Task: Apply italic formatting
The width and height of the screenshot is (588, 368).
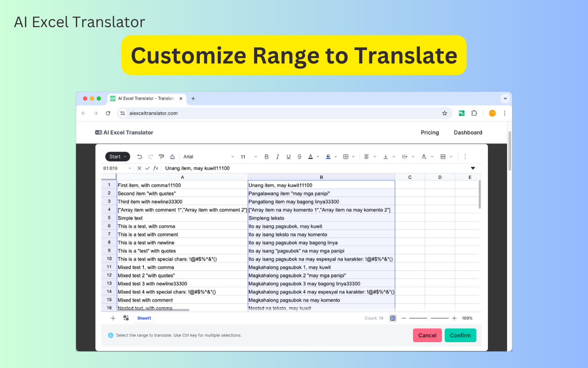Action: click(277, 156)
